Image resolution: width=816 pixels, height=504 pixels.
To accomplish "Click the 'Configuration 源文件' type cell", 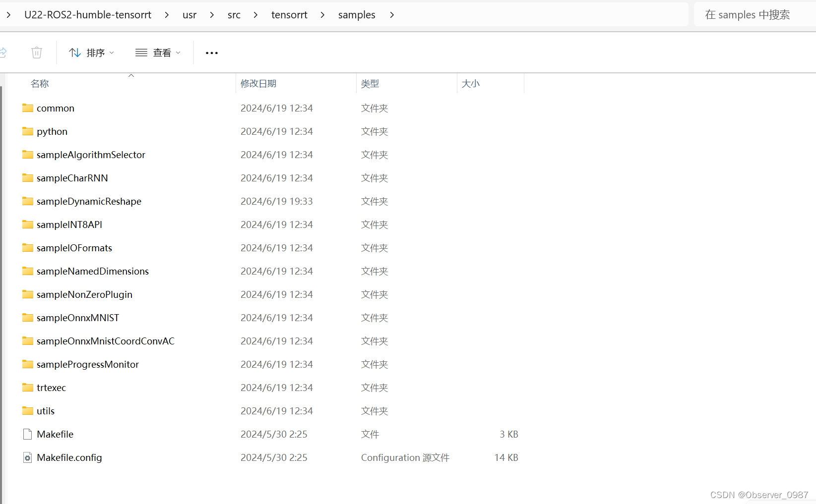I will (405, 457).
